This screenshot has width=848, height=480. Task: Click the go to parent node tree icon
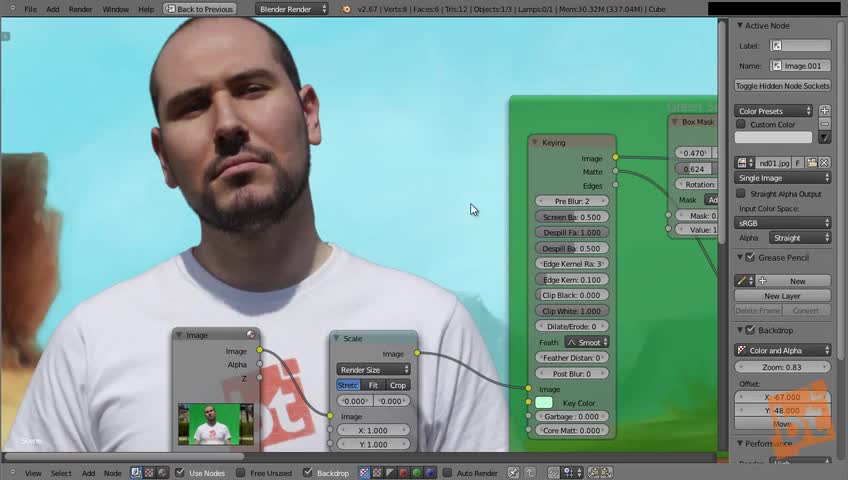pos(530,473)
